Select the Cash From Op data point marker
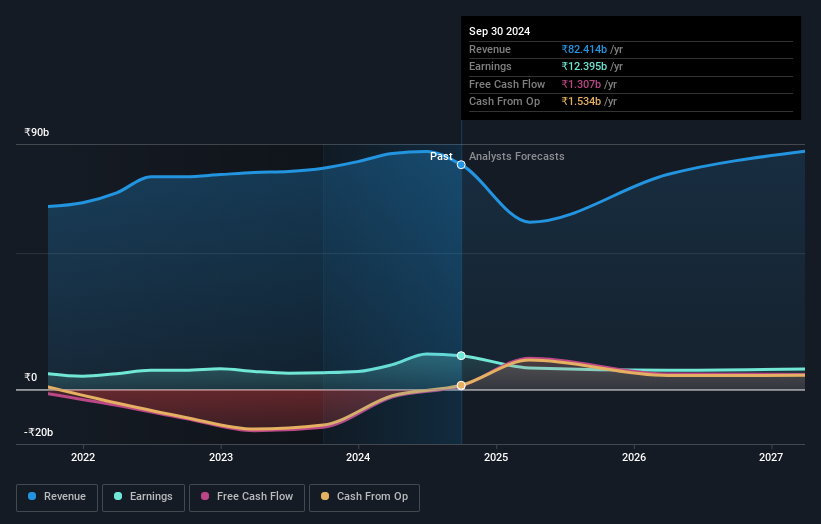This screenshot has width=821, height=524. tap(461, 385)
